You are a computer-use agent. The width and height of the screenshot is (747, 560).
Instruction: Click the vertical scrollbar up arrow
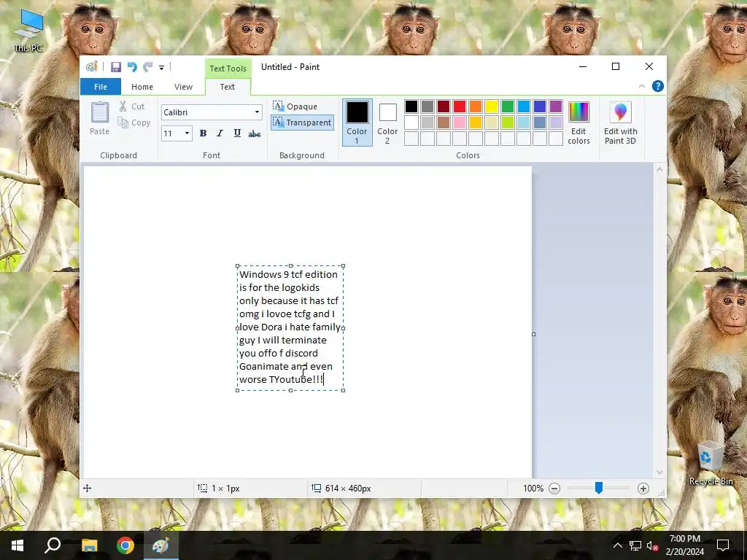tap(659, 169)
